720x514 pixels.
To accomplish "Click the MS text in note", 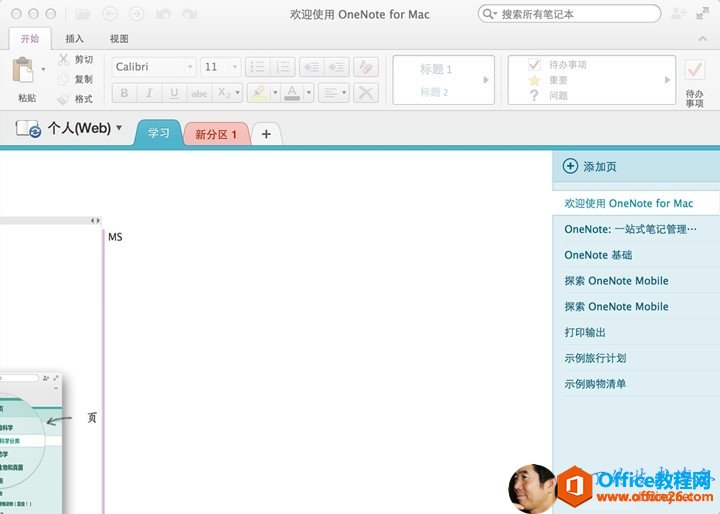I will [115, 237].
